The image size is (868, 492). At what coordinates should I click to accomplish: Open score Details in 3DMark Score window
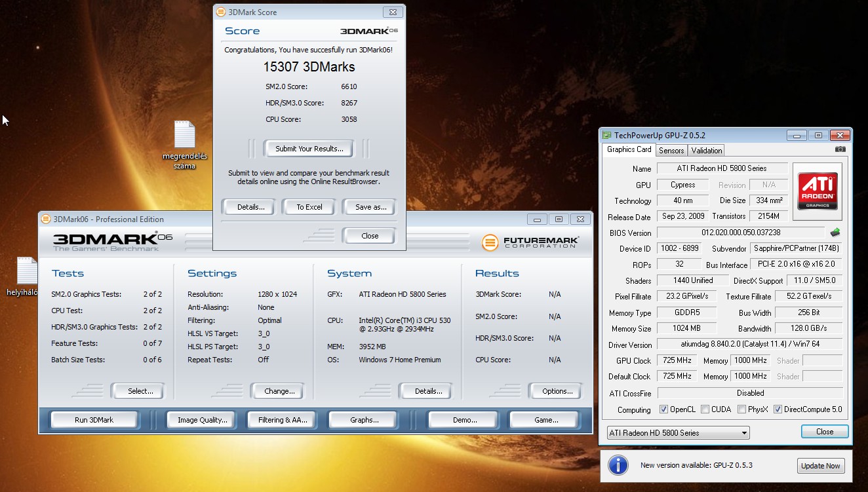(x=250, y=207)
